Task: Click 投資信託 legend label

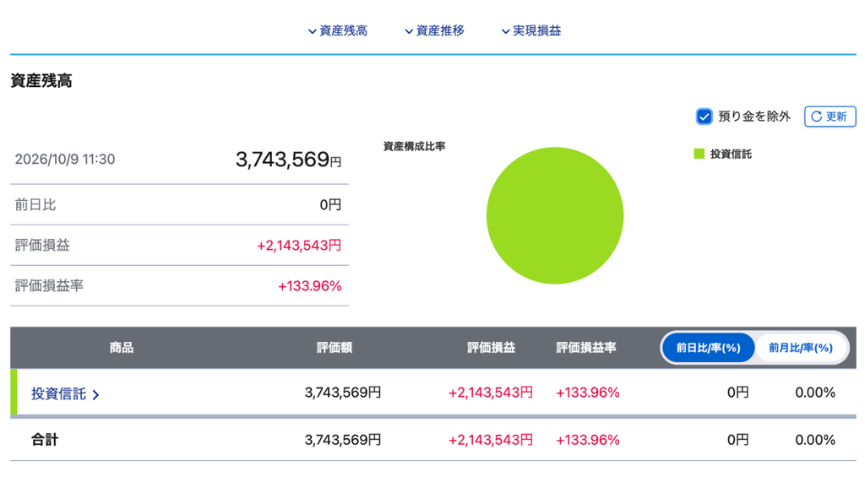Action: pos(731,154)
